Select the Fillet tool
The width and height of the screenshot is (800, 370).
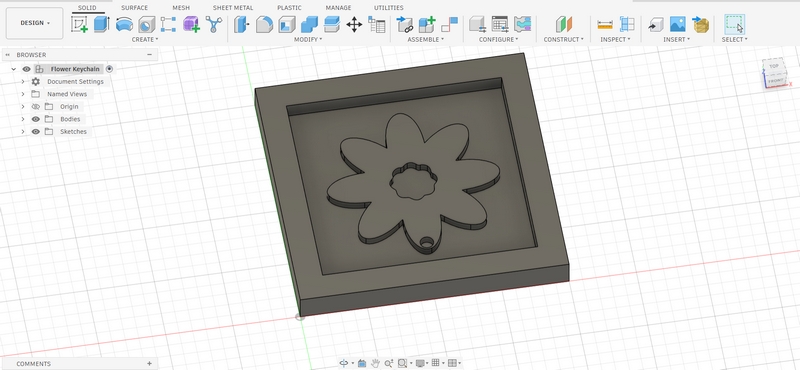[x=264, y=24]
